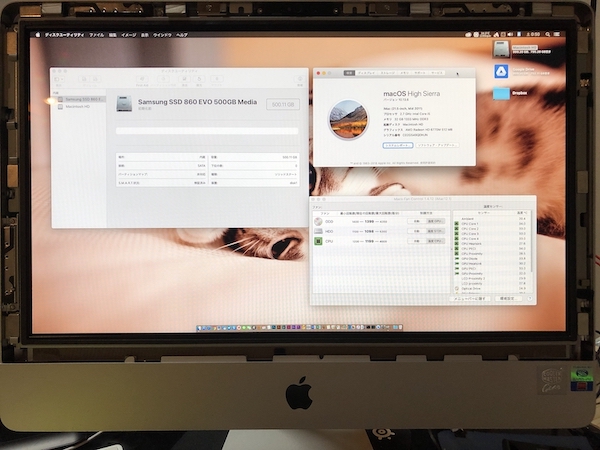Open the ファイル menu
Image resolution: width=600 pixels, height=450 pixels.
pos(96,35)
